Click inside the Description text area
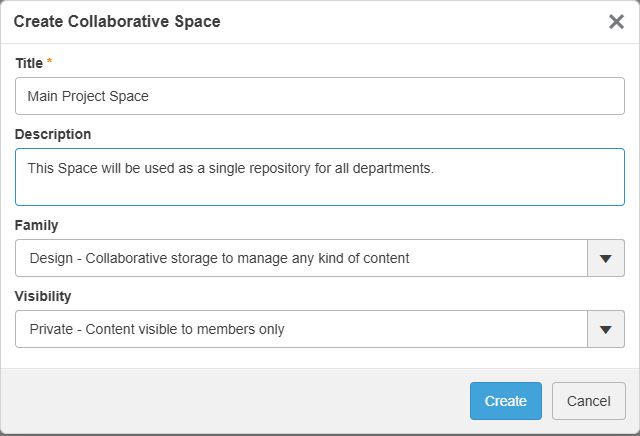Image resolution: width=640 pixels, height=436 pixels. (x=320, y=187)
